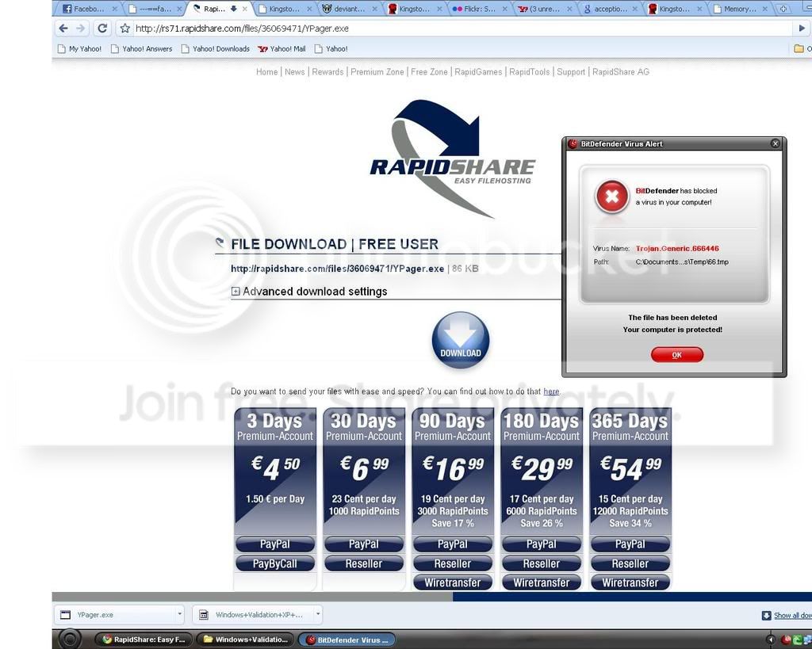Open the Windows+Validation+XP download item
The width and height of the screenshot is (812, 649).
(253, 615)
